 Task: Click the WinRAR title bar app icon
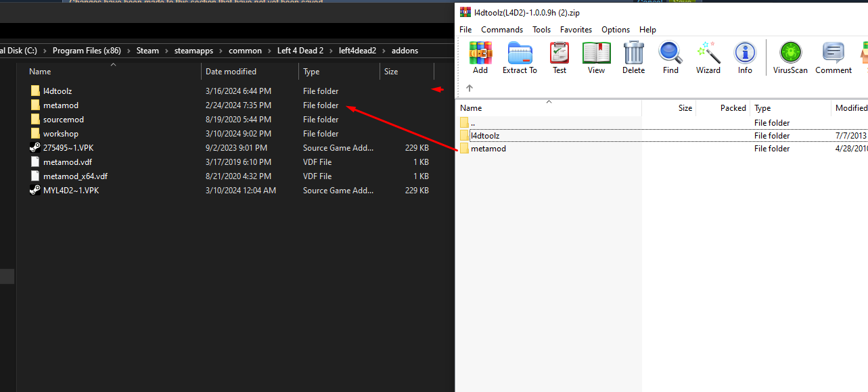[x=465, y=12]
